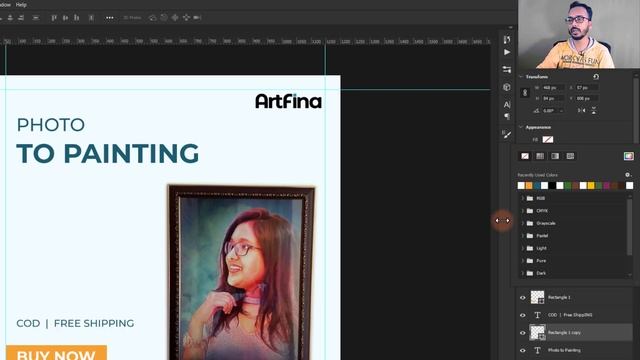This screenshot has height=360, width=640.
Task: Flip the shape horizontally
Action: pos(582,111)
